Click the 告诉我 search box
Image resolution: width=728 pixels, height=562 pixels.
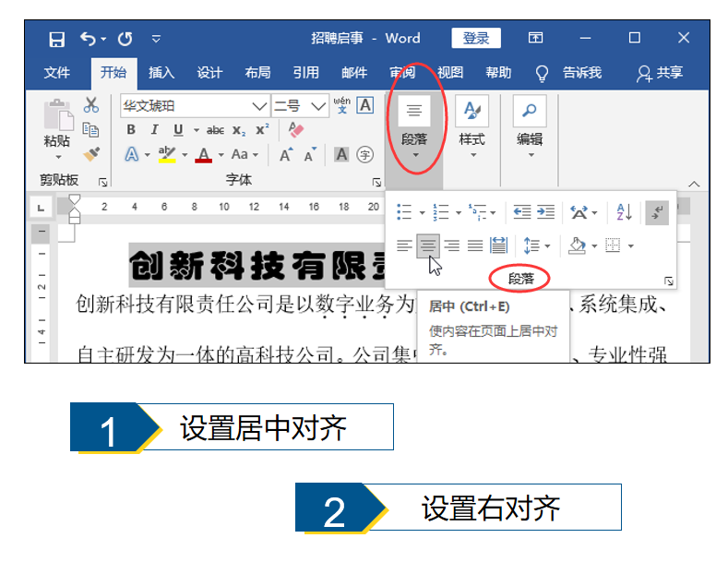coord(568,73)
